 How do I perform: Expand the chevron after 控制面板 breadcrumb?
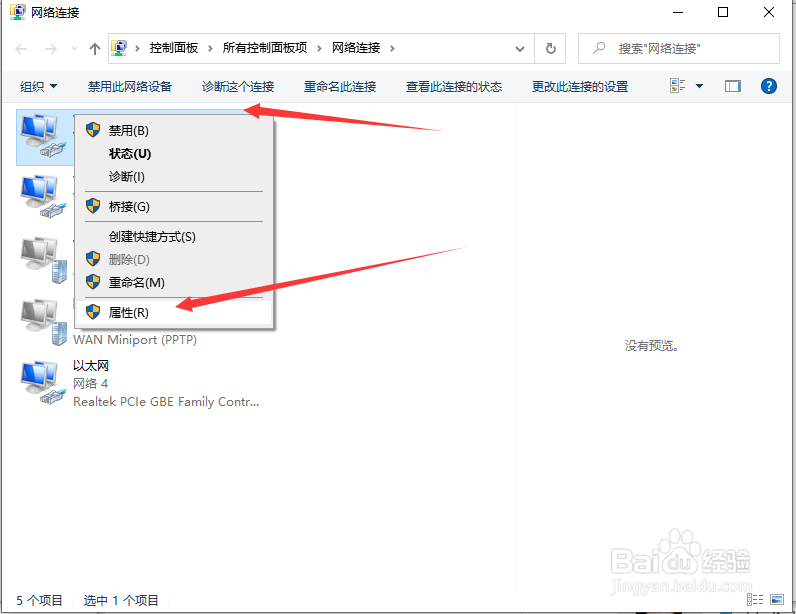pos(210,48)
